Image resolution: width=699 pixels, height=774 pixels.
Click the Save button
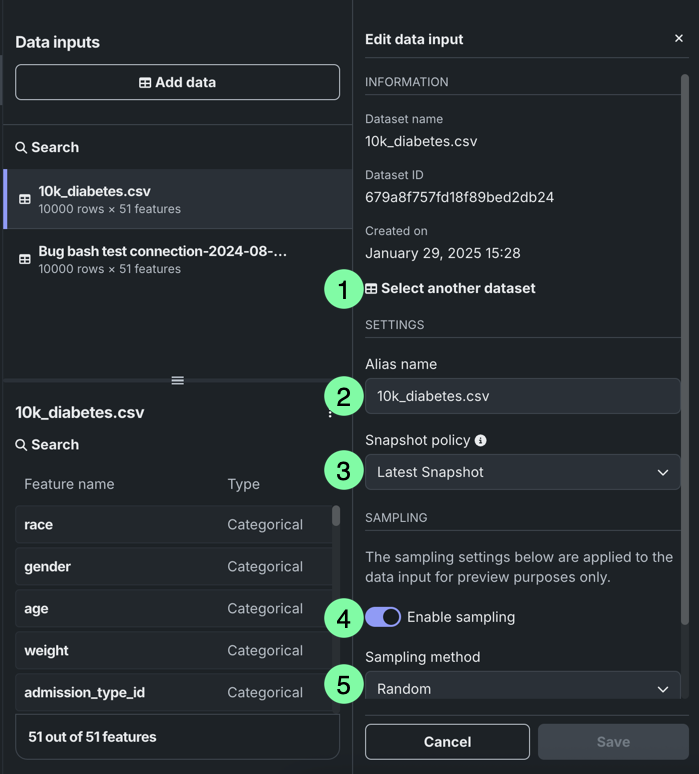[x=613, y=742]
